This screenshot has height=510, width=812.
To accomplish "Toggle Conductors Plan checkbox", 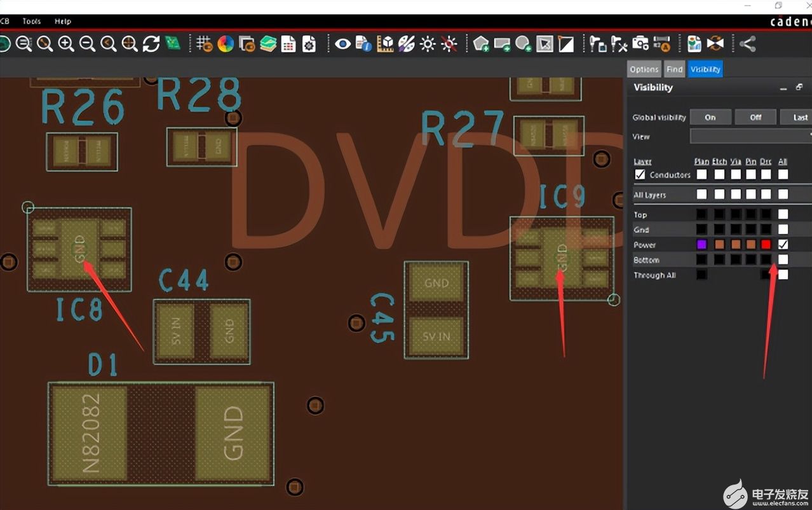I will tap(701, 174).
